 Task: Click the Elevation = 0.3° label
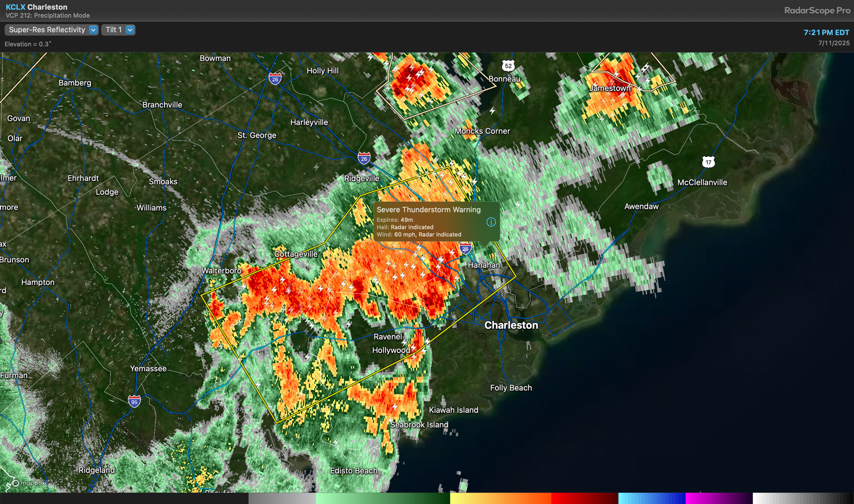28,44
